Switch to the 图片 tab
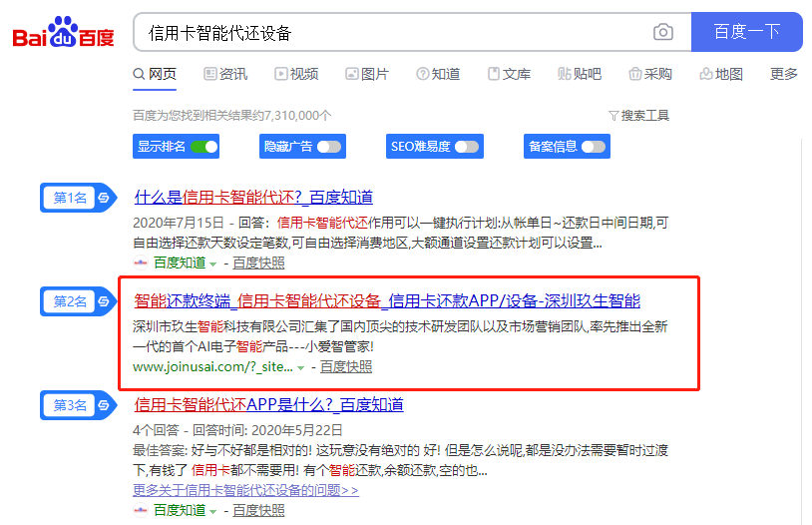The height and width of the screenshot is (525, 812). point(367,74)
